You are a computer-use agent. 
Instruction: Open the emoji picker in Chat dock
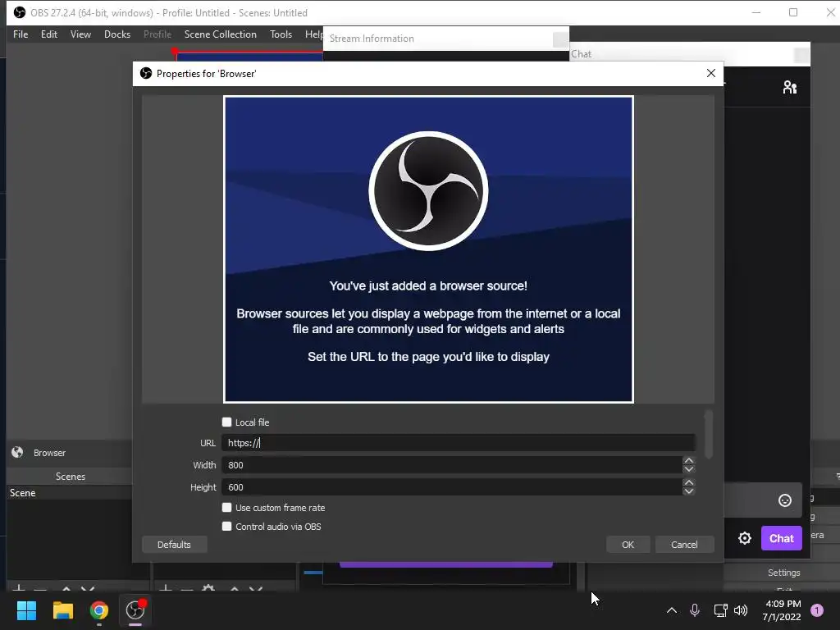pos(785,500)
